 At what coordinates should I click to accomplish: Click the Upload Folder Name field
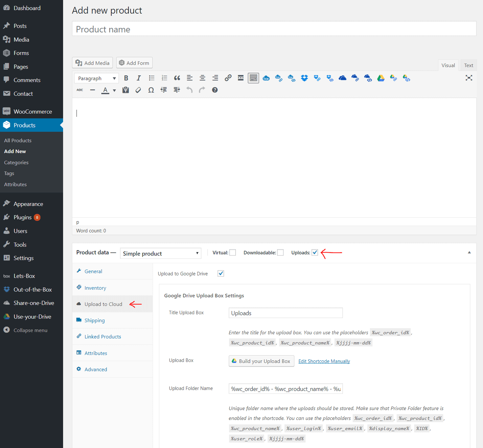[x=286, y=389]
